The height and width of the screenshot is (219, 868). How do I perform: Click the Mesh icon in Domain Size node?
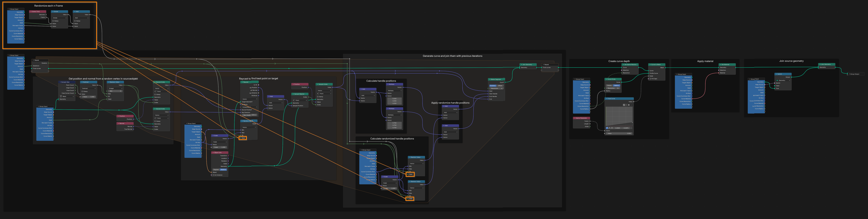(x=61, y=97)
